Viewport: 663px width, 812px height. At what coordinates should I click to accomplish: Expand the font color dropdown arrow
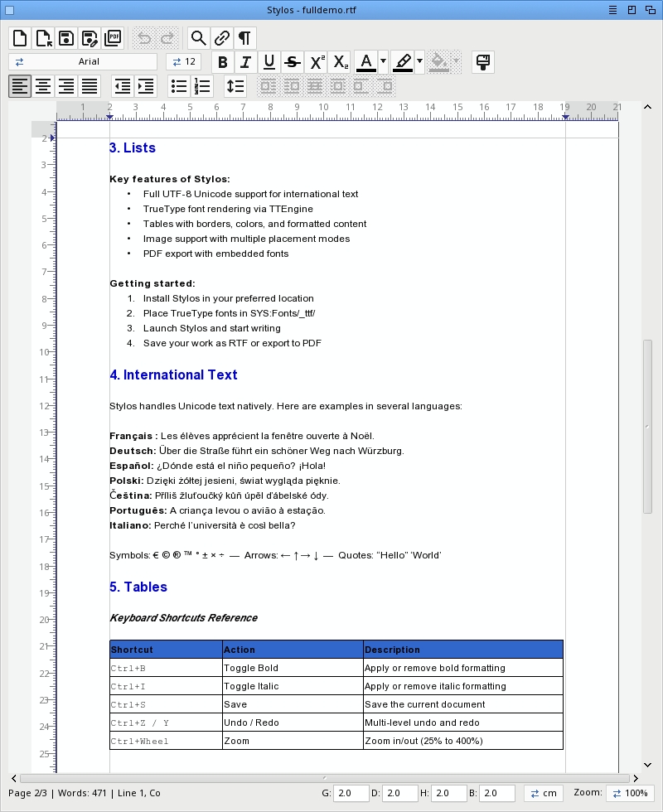383,62
